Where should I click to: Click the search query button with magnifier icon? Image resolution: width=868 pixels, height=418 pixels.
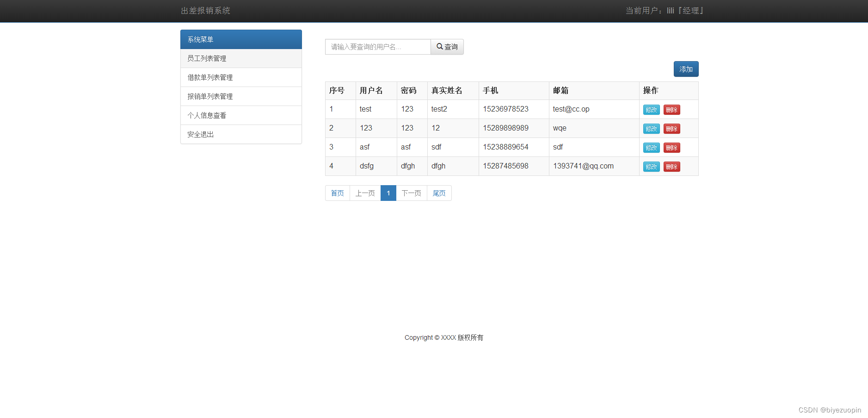point(447,47)
